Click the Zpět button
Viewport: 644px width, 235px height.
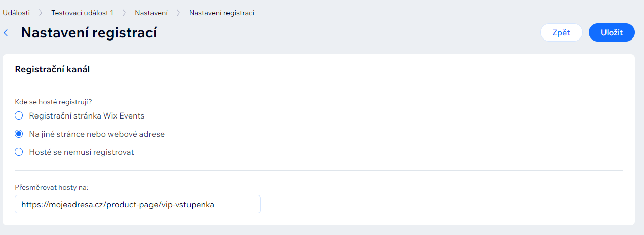point(561,32)
